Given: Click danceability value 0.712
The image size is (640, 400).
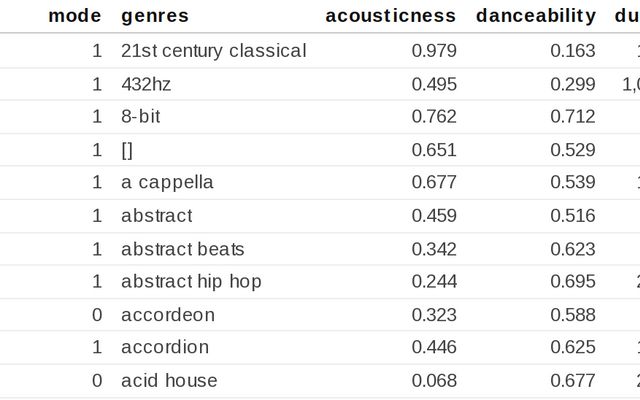Looking at the screenshot, I should [x=573, y=117].
